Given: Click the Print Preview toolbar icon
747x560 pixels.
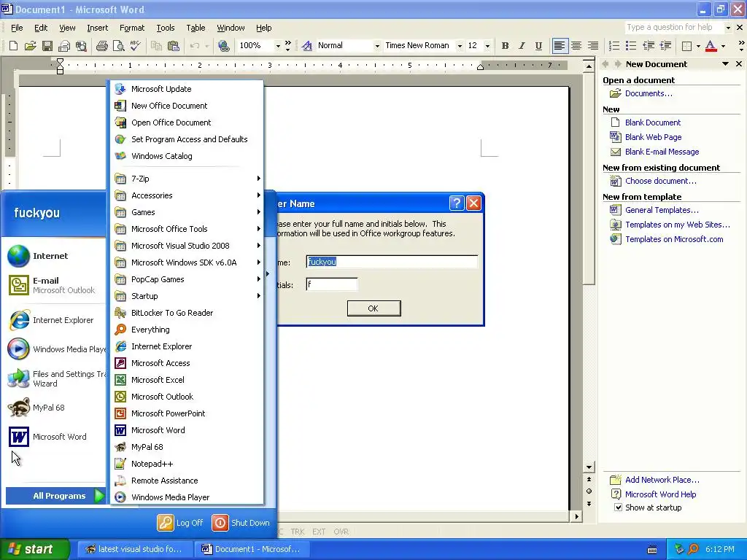Looking at the screenshot, I should point(119,46).
